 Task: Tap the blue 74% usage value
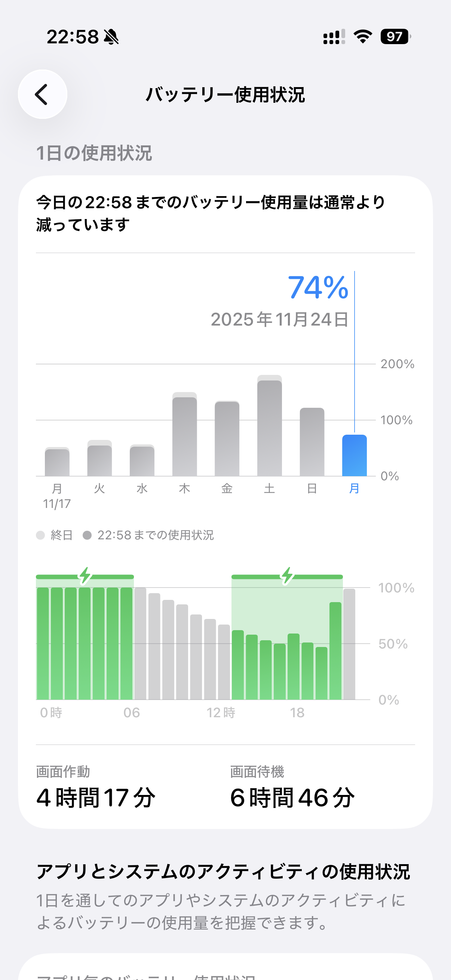point(318,288)
